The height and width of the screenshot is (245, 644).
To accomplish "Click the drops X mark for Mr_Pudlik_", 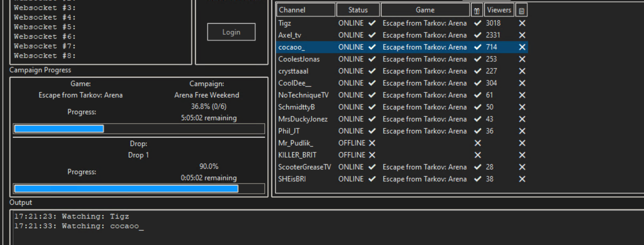I will click(x=477, y=143).
